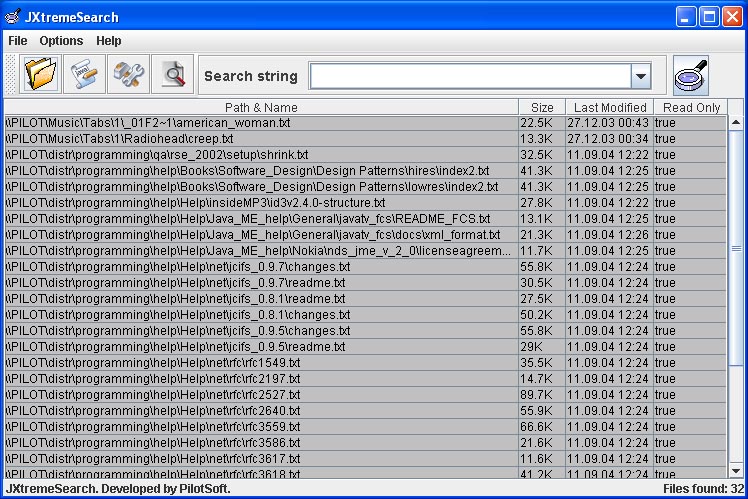Select the id3v2.4.0-structure.txt row
Viewport: 748px width, 499px height.
pos(365,203)
